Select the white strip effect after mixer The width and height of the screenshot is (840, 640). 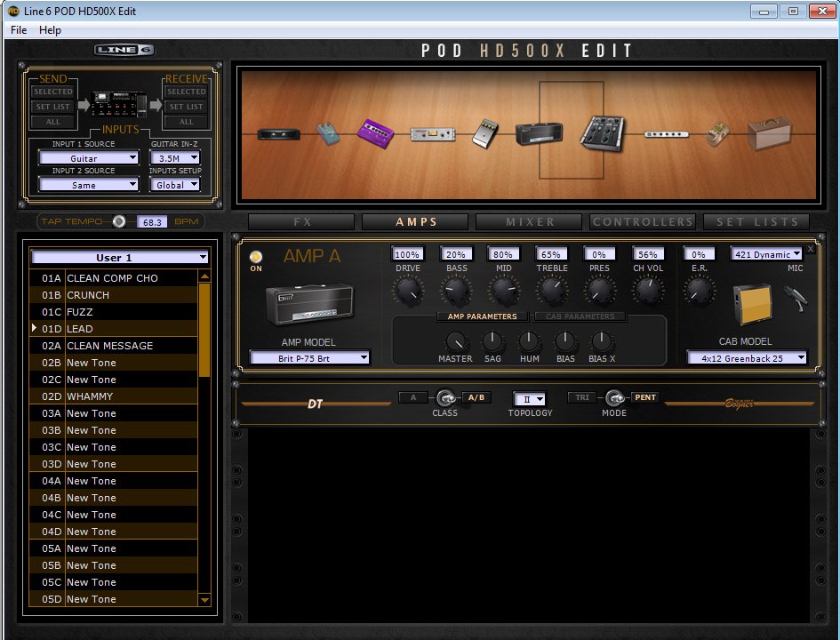point(666,134)
